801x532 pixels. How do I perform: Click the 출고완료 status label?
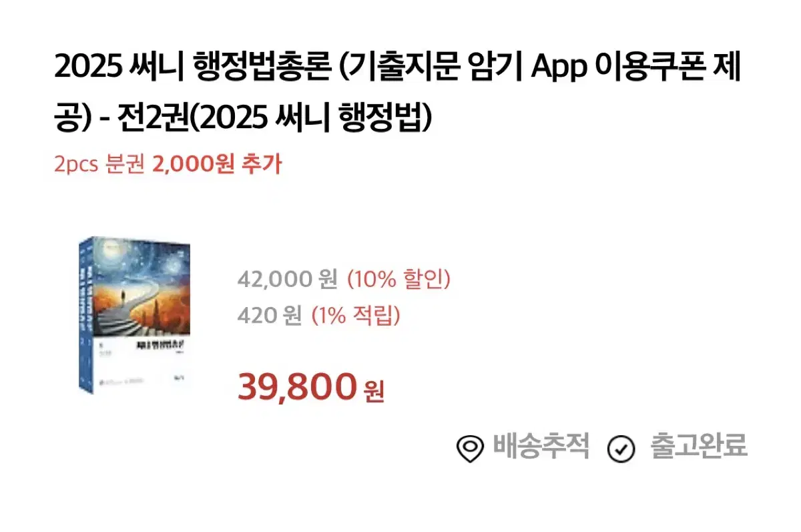click(x=699, y=447)
